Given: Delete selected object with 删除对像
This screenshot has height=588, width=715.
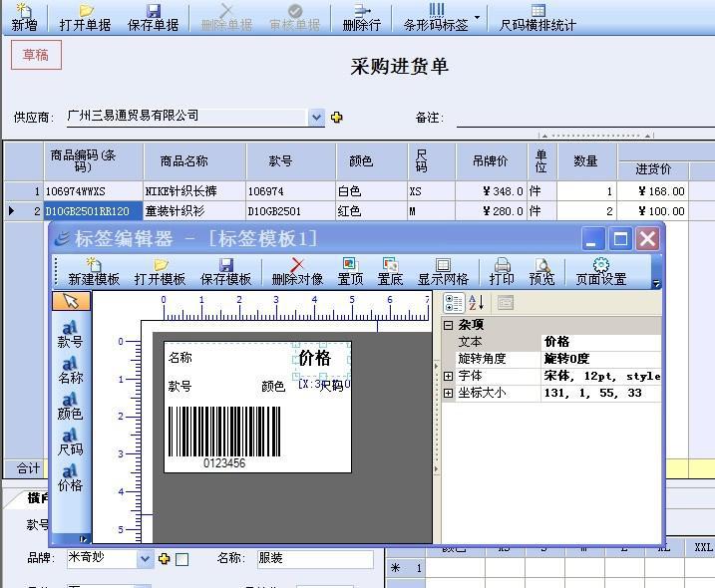Looking at the screenshot, I should pos(297,271).
